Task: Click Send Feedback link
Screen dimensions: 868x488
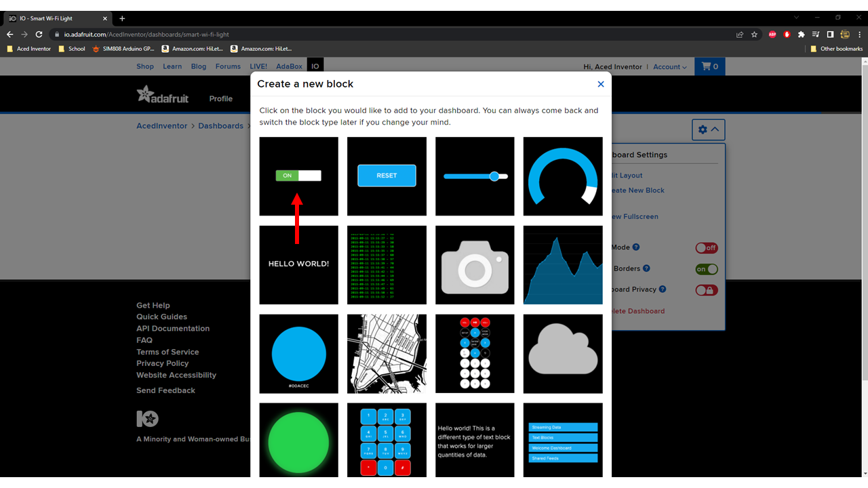Action: (x=165, y=390)
